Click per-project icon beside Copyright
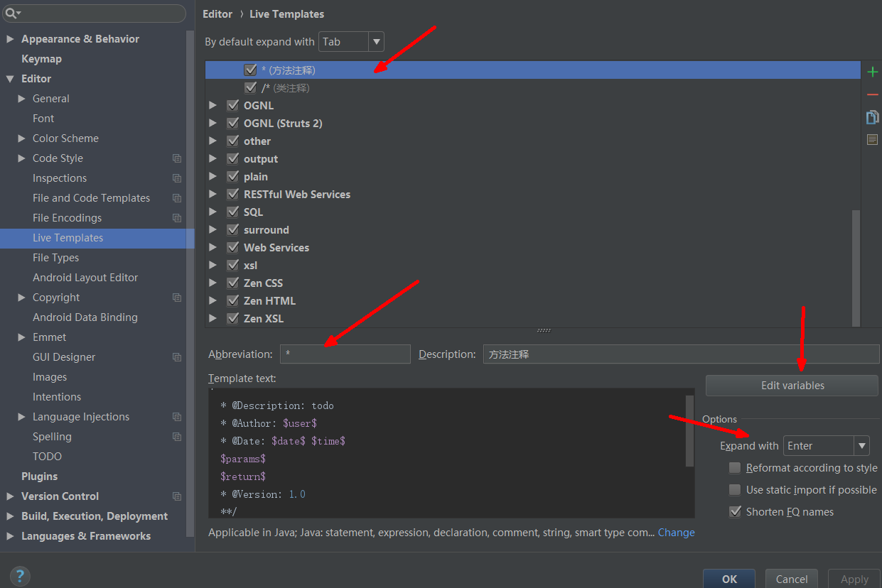The height and width of the screenshot is (588, 882). [x=177, y=298]
